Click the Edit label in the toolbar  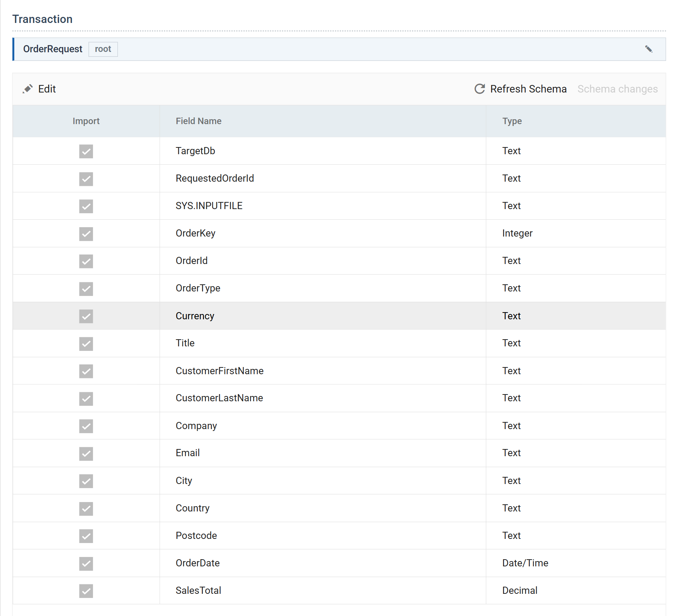tap(47, 89)
